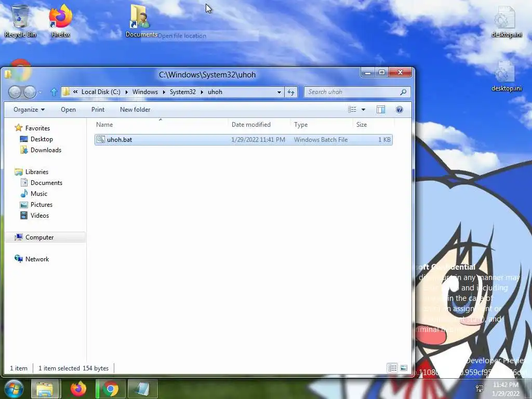Toggle the preview pane button

click(381, 109)
